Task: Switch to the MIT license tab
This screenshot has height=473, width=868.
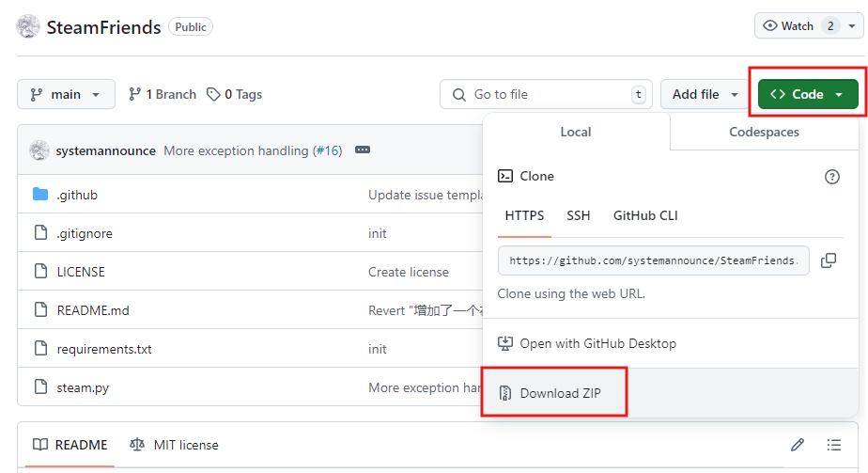Action: point(174,445)
